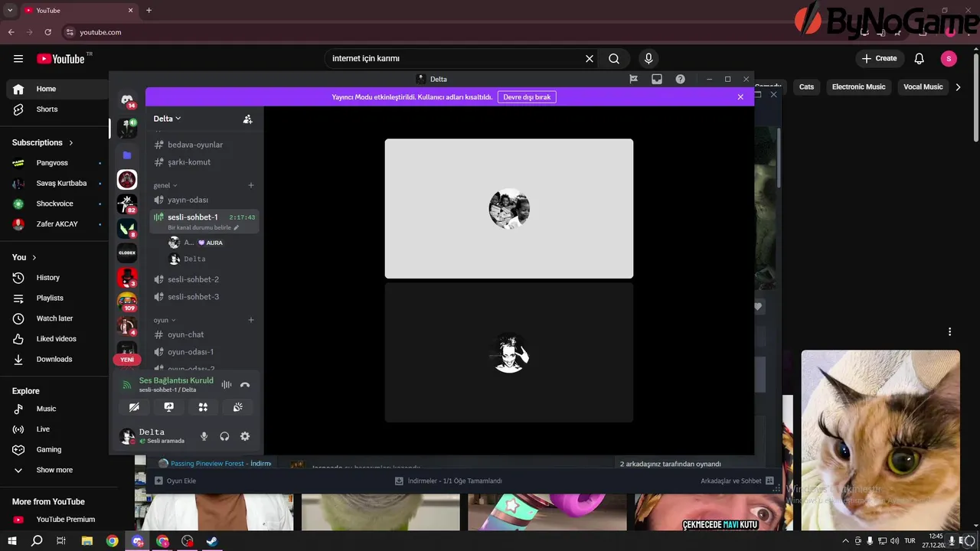The width and height of the screenshot is (980, 551).
Task: Dismiss the purple Streamer Mode banner
Action: click(x=740, y=97)
